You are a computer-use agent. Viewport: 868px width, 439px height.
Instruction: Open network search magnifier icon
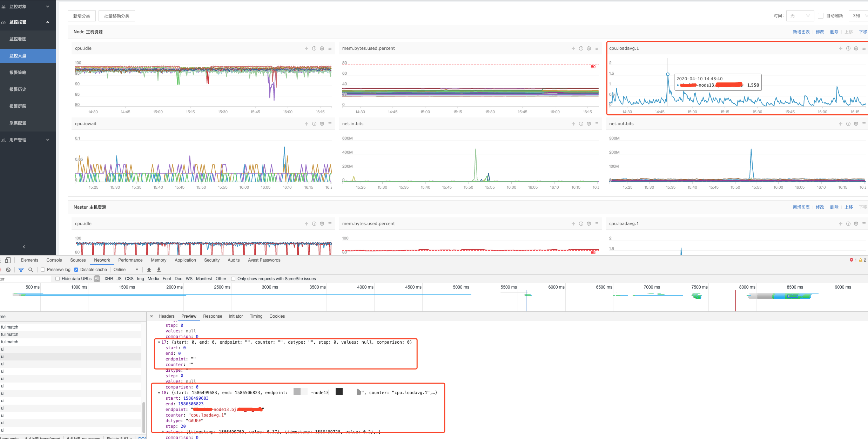[x=31, y=270]
